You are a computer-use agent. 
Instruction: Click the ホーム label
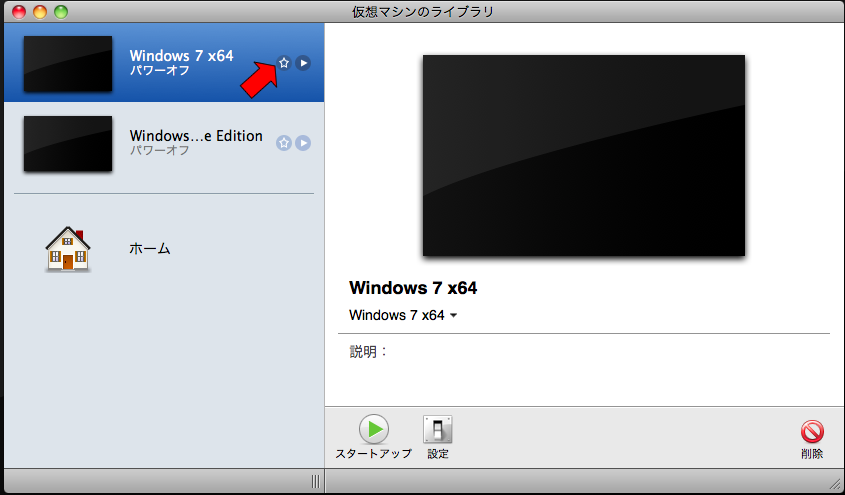click(150, 249)
